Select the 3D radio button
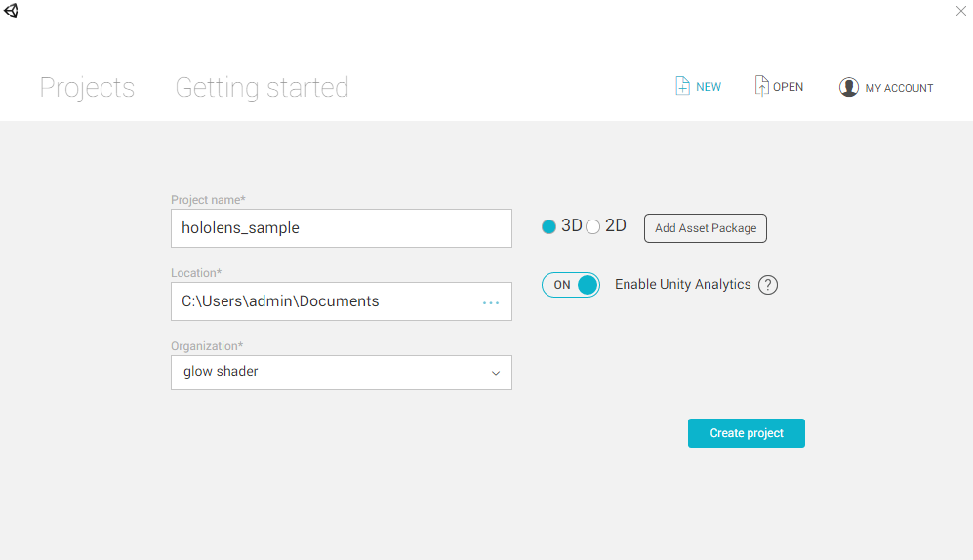Viewport: 973px width, 560px height. (x=548, y=227)
